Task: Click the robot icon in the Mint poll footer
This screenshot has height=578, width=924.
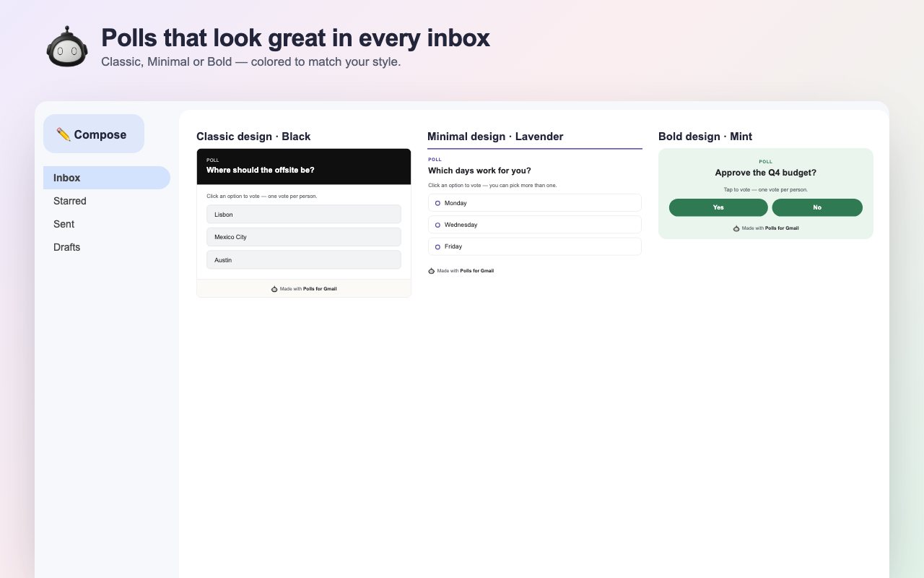Action: click(x=736, y=228)
